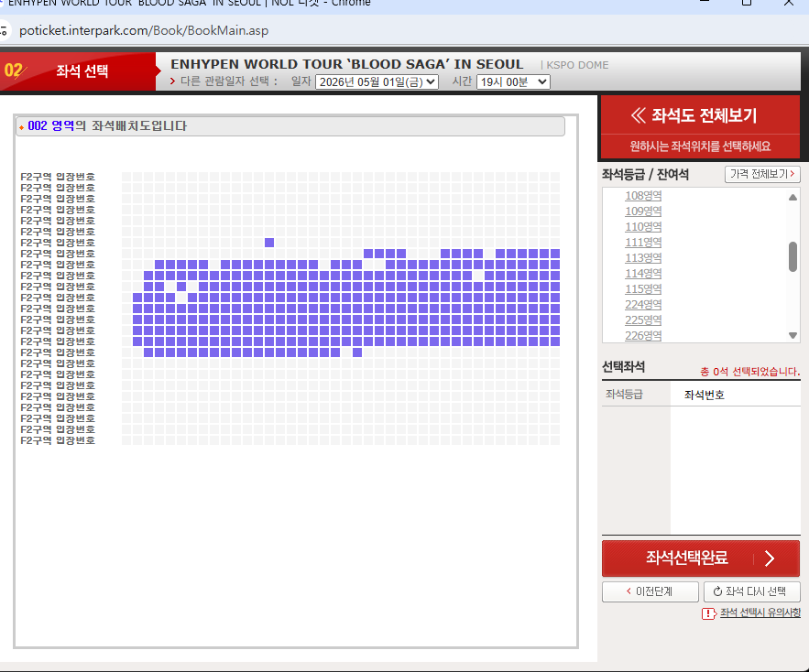Switch to the 226영역 area

click(643, 335)
